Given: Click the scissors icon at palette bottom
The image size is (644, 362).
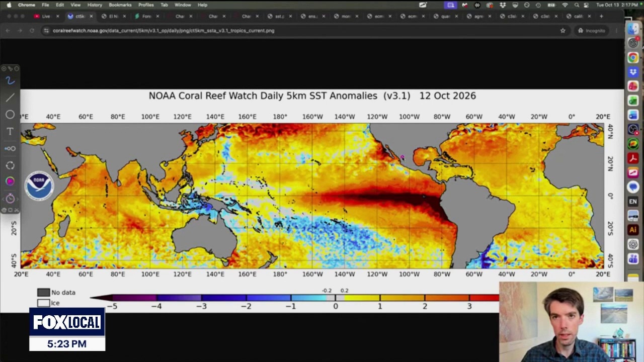Looking at the screenshot, I should click(x=16, y=210).
